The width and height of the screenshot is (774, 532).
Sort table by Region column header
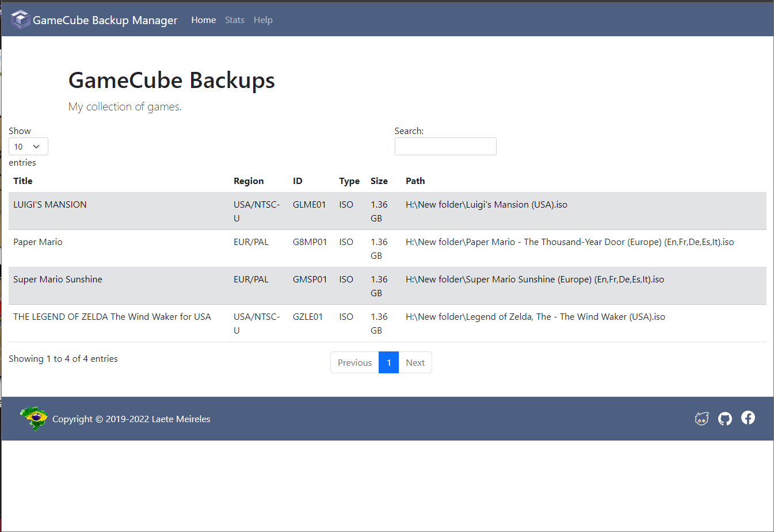249,181
